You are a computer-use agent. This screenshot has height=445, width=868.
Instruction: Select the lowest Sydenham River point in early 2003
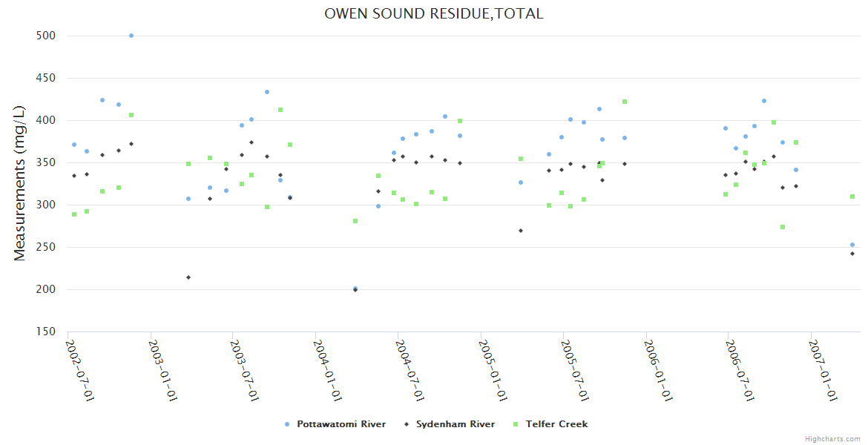188,277
